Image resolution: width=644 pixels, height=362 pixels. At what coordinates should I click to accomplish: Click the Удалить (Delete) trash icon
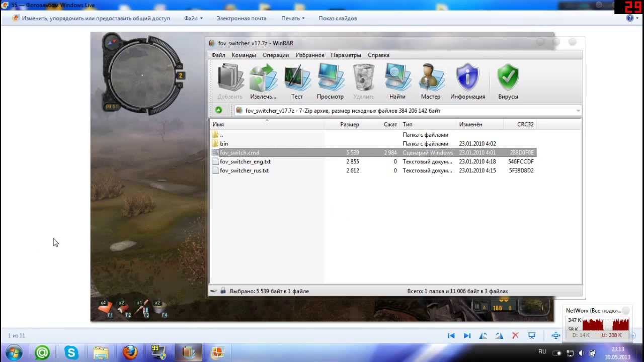tap(364, 81)
